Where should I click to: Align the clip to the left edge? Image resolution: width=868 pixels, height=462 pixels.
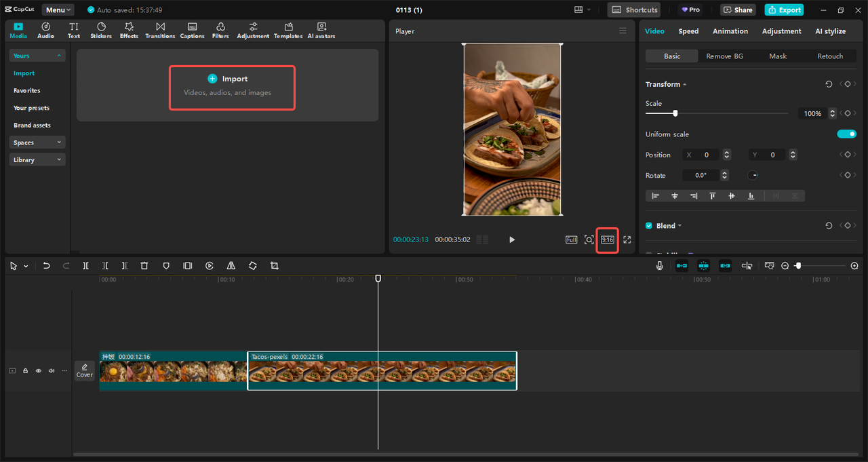point(656,195)
